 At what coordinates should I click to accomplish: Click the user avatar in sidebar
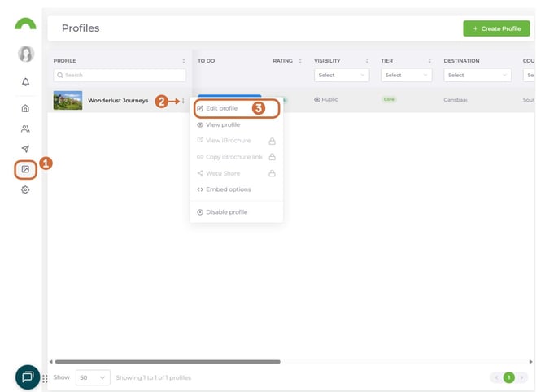pyautogui.click(x=25, y=54)
